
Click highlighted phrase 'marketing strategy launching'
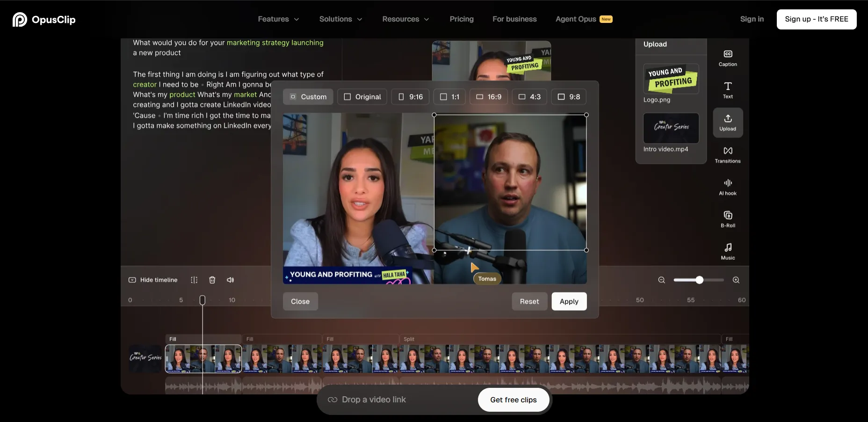[x=275, y=43]
